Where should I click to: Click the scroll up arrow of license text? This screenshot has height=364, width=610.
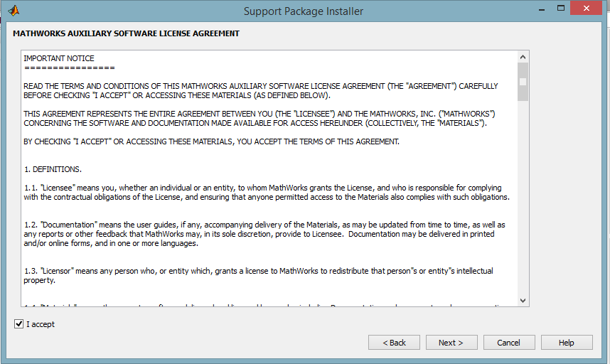[523, 57]
